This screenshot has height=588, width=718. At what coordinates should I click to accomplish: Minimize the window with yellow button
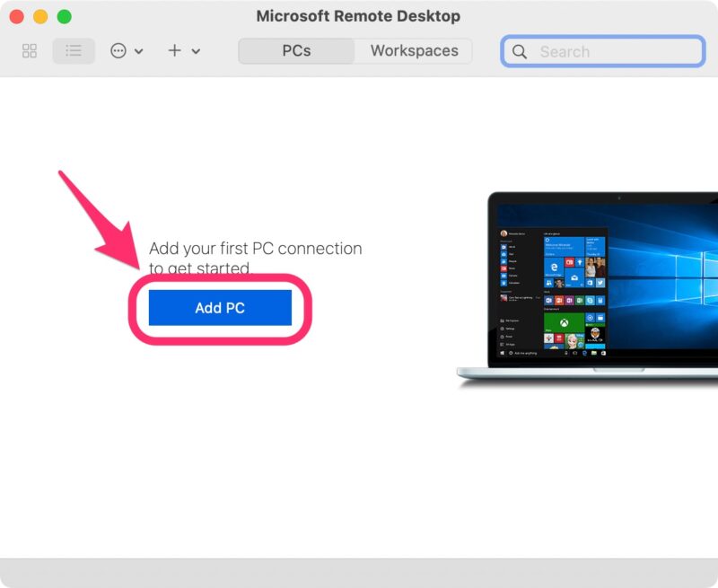tap(40, 16)
